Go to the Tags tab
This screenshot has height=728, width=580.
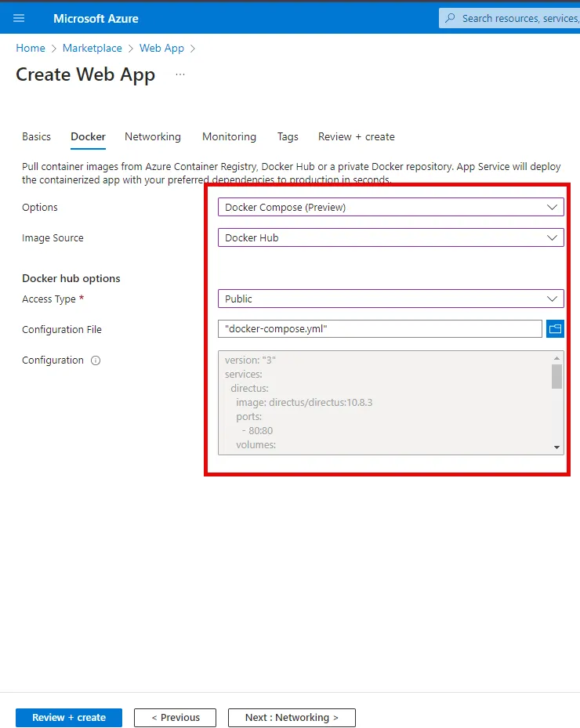tap(288, 136)
